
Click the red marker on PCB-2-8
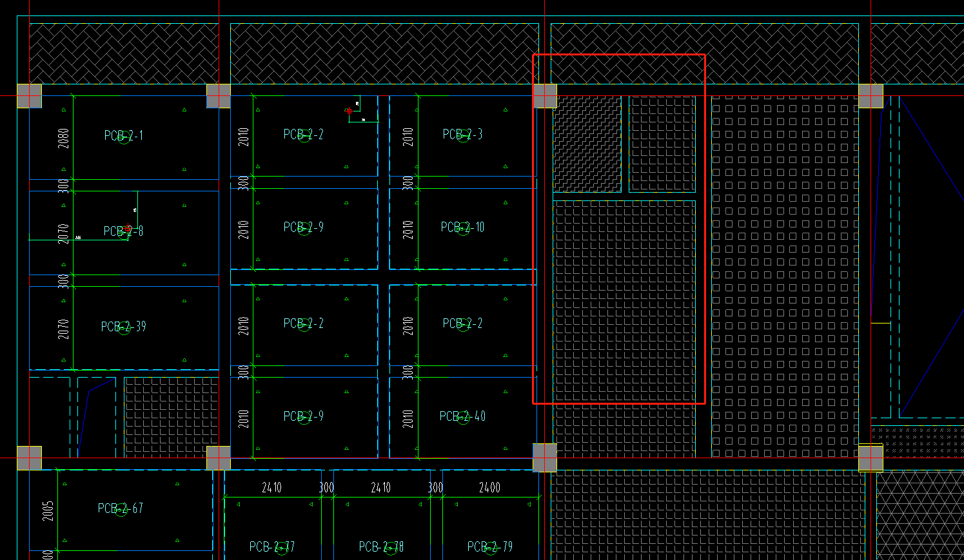click(x=128, y=228)
